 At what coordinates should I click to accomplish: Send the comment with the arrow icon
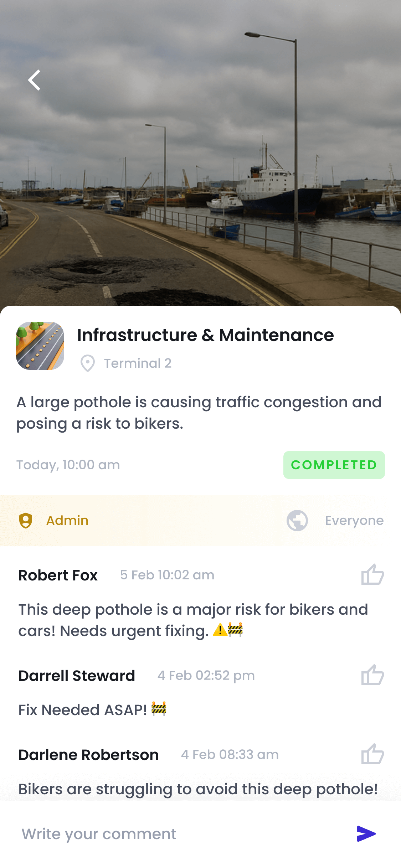coord(366,834)
